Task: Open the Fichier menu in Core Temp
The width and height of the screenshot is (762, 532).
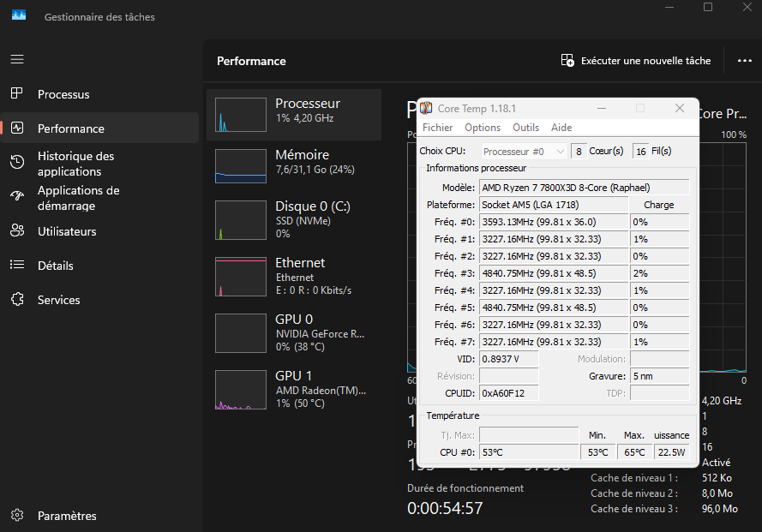Action: pos(437,128)
